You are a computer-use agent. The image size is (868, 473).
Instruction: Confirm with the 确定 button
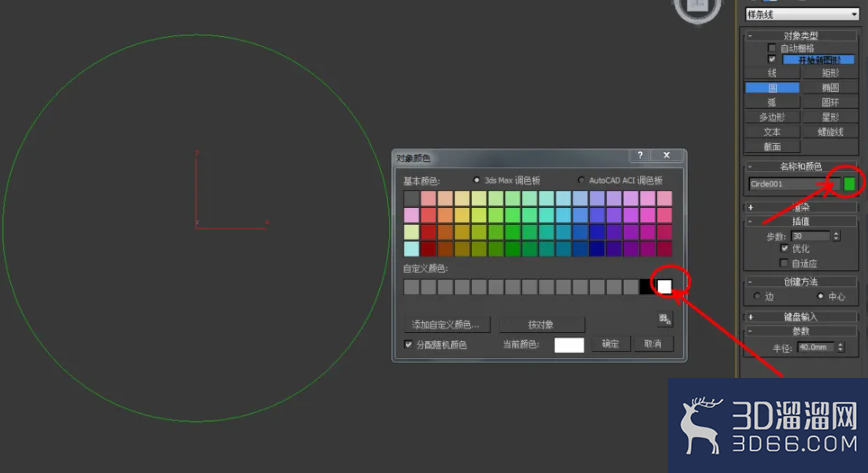pyautogui.click(x=610, y=344)
